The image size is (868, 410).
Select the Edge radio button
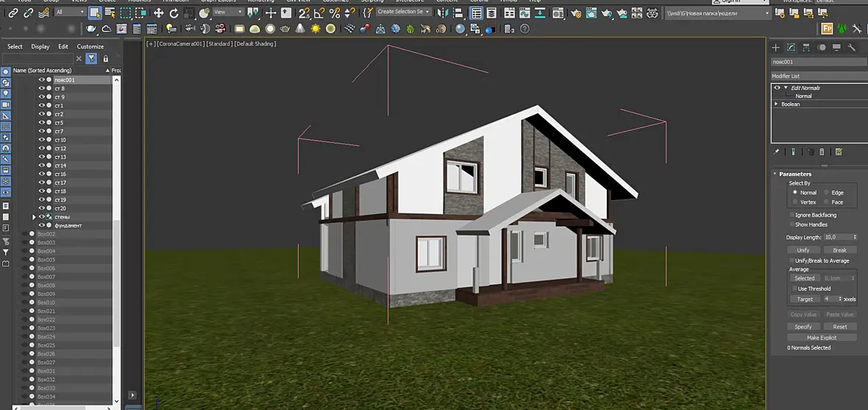[827, 192]
